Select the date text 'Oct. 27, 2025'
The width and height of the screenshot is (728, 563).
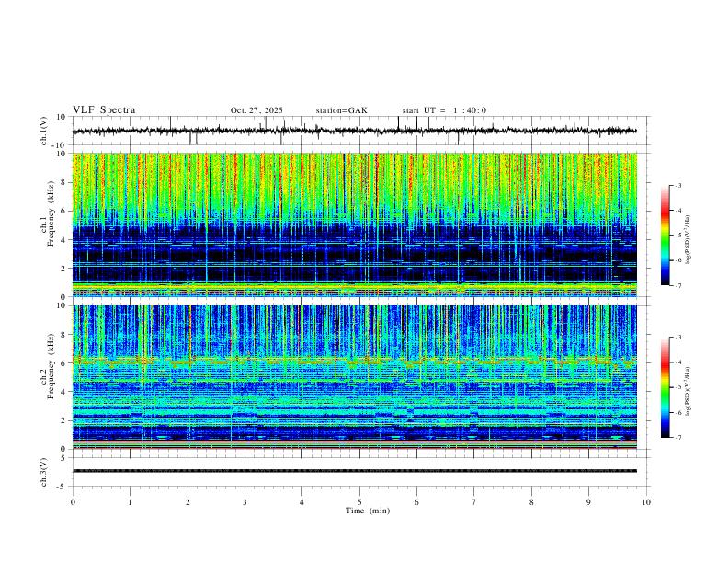(x=256, y=110)
